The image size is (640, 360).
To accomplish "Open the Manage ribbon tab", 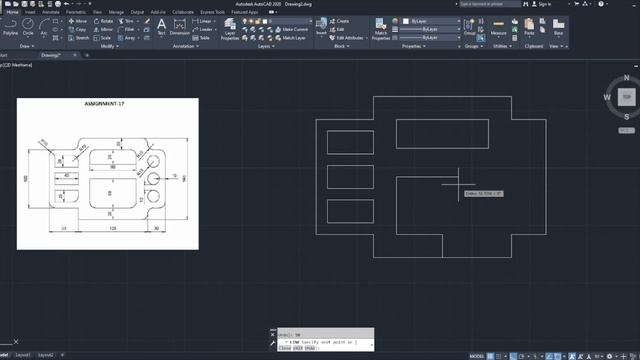I will point(116,12).
